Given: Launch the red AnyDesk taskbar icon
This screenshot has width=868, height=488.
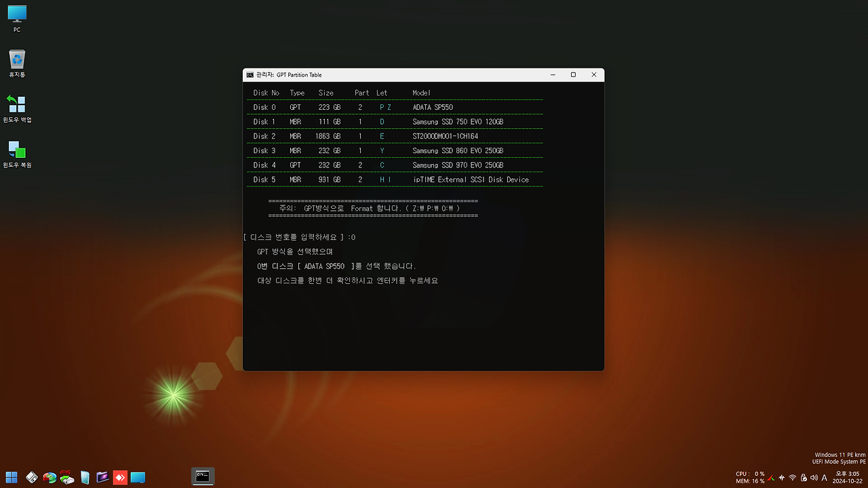Looking at the screenshot, I should [x=120, y=477].
